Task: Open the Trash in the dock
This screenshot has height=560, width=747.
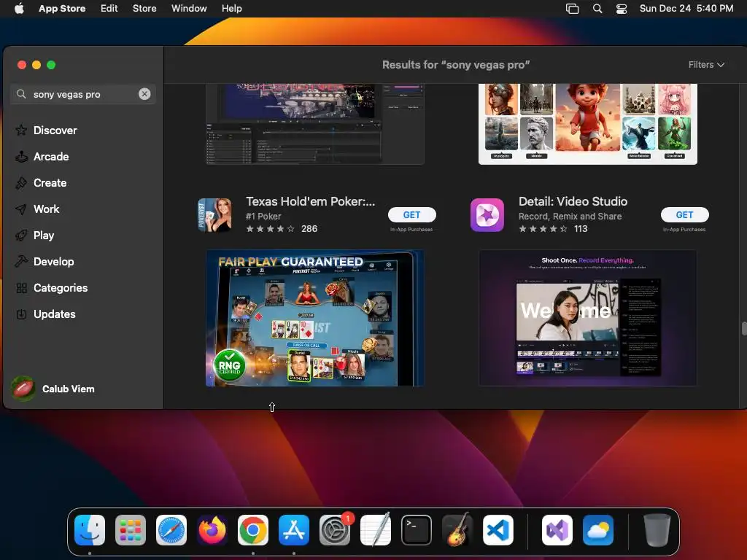Action: coord(657,530)
